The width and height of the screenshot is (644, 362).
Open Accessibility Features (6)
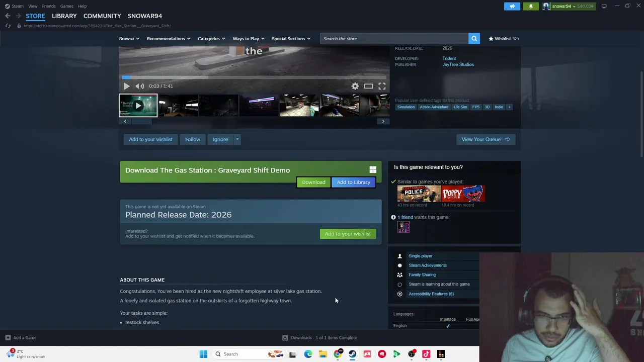point(431,294)
